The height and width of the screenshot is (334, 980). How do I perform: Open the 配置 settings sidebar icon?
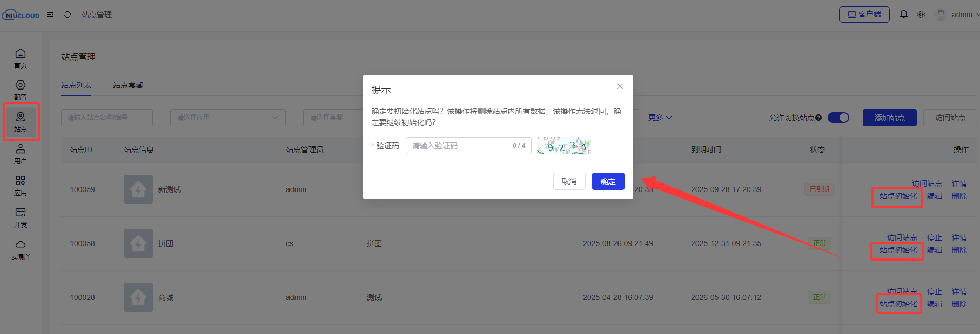pyautogui.click(x=21, y=90)
